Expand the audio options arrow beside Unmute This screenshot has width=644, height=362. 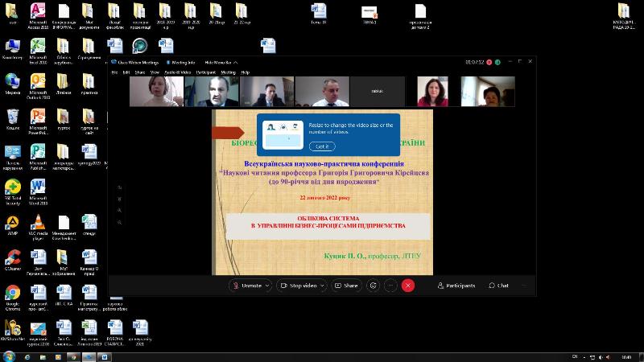coord(268,286)
